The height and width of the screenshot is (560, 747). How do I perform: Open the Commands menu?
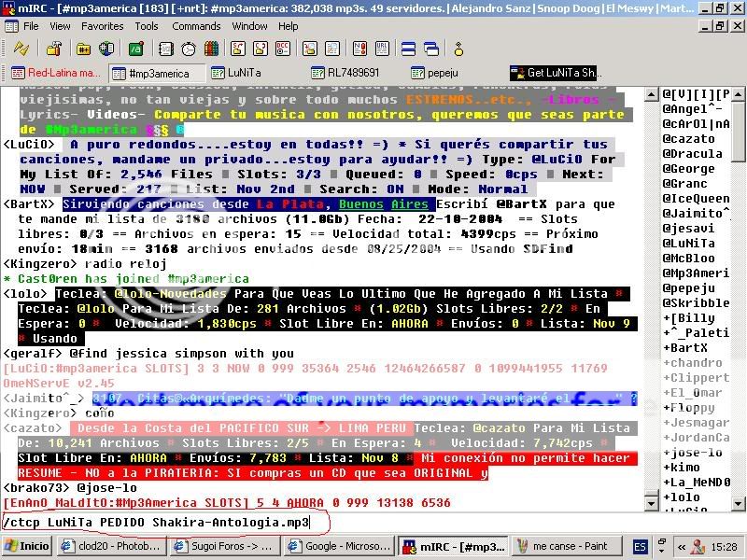[196, 26]
